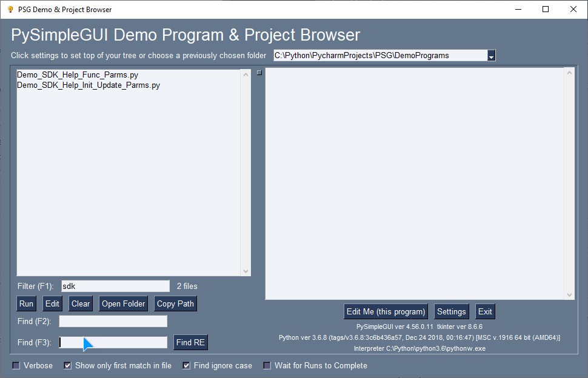Click the '2 files' count text
The height and width of the screenshot is (378, 588).
(187, 286)
